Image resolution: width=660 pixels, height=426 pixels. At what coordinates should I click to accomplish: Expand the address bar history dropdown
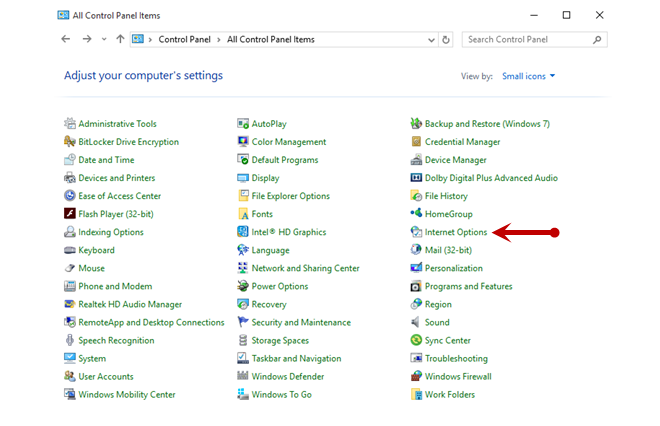point(431,40)
